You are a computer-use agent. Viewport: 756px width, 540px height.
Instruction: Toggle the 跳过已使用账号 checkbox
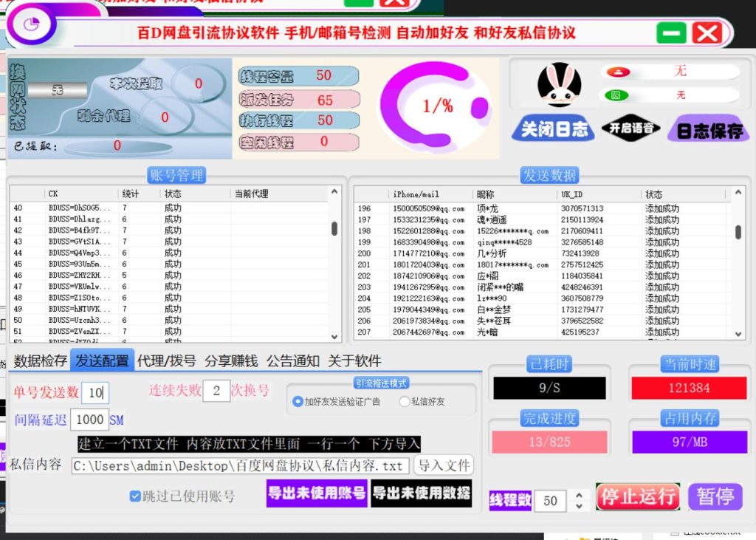[134, 496]
